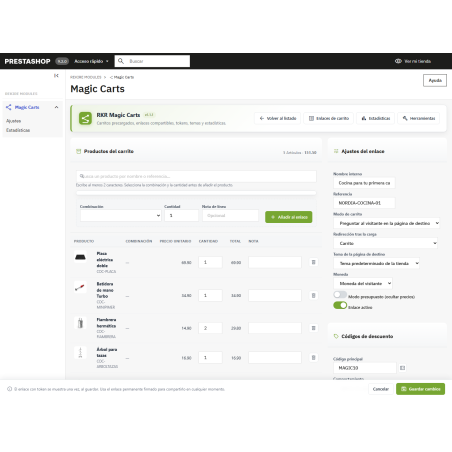Open the Modo de carrito dropdown
This screenshot has height=452, width=452.
pyautogui.click(x=387, y=223)
